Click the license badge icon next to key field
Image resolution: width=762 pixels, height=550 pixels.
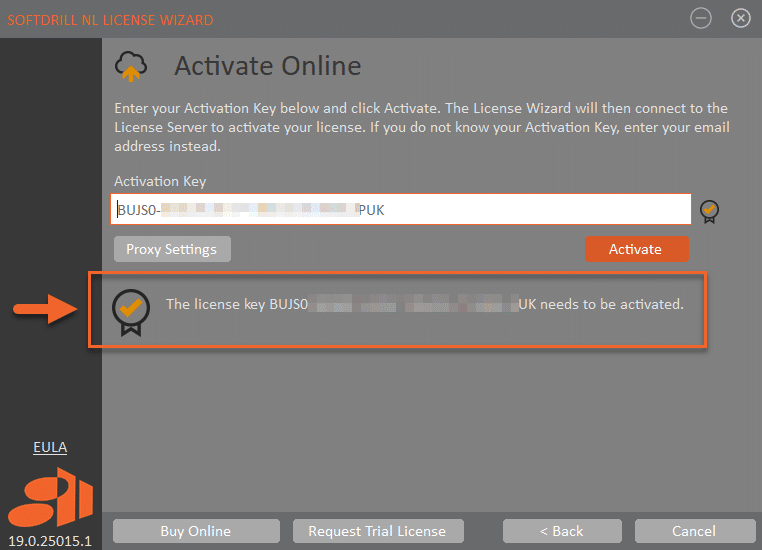(709, 211)
